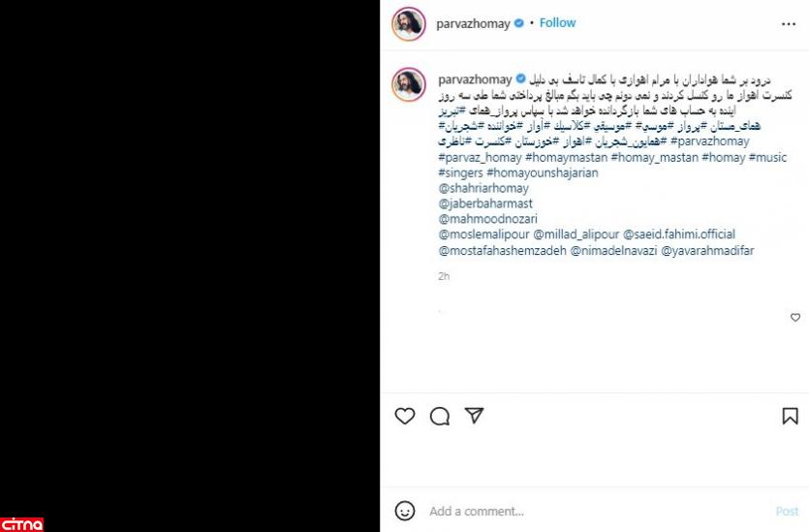Click the 2h timestamp
809x532 pixels.
[444, 276]
